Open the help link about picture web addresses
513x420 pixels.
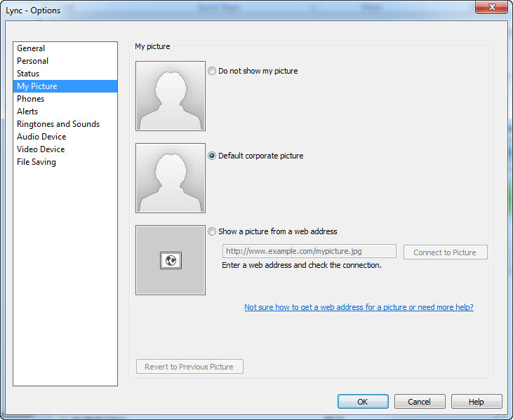[x=359, y=307]
